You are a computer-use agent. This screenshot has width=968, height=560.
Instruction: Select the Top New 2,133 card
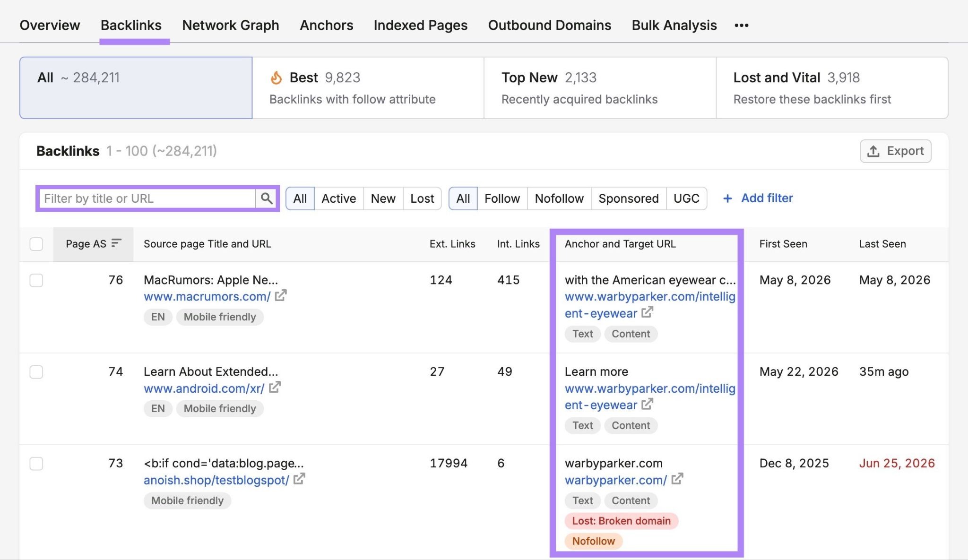(x=600, y=88)
